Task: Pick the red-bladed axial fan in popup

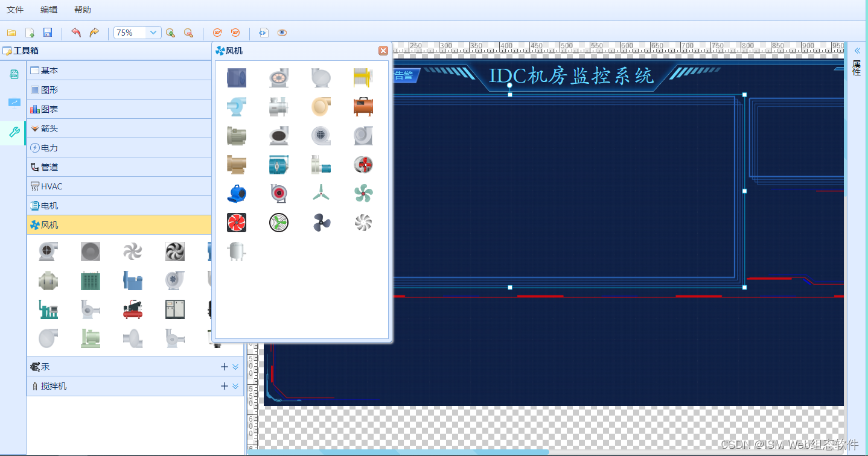Action: 363,165
